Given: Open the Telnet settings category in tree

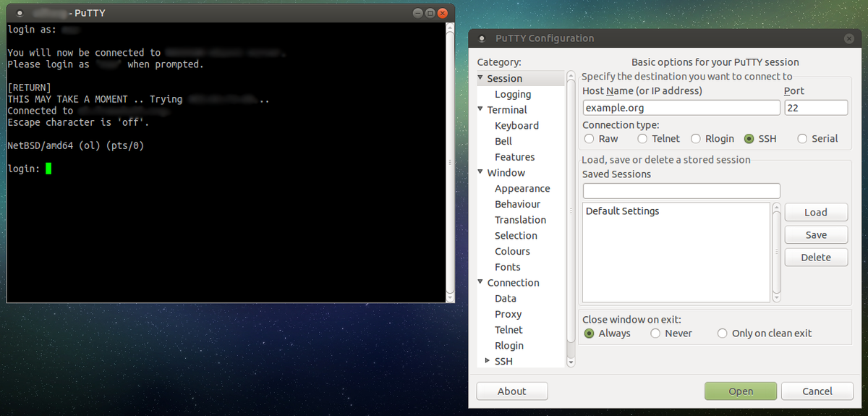Looking at the screenshot, I should pos(509,330).
